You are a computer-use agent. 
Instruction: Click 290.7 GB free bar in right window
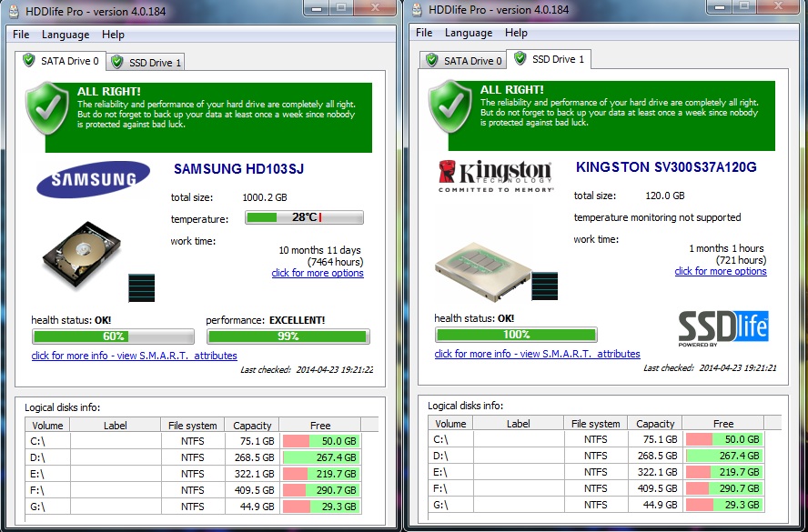tap(723, 488)
